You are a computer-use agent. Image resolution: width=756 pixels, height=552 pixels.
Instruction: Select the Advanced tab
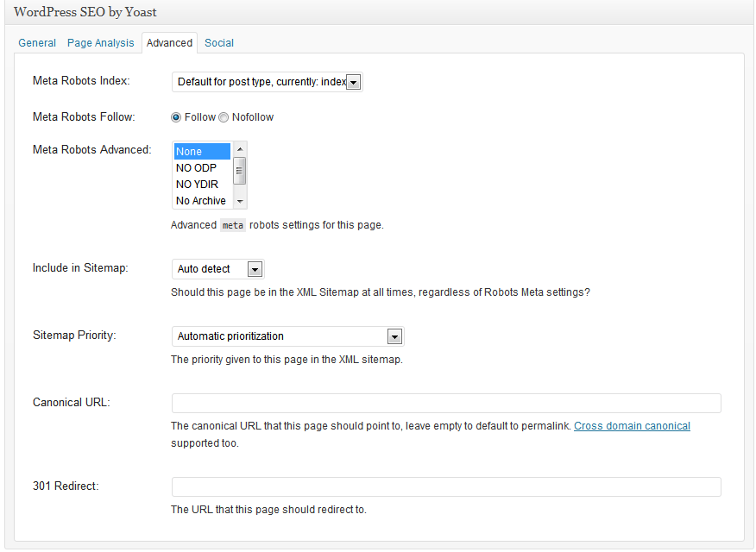click(x=169, y=42)
